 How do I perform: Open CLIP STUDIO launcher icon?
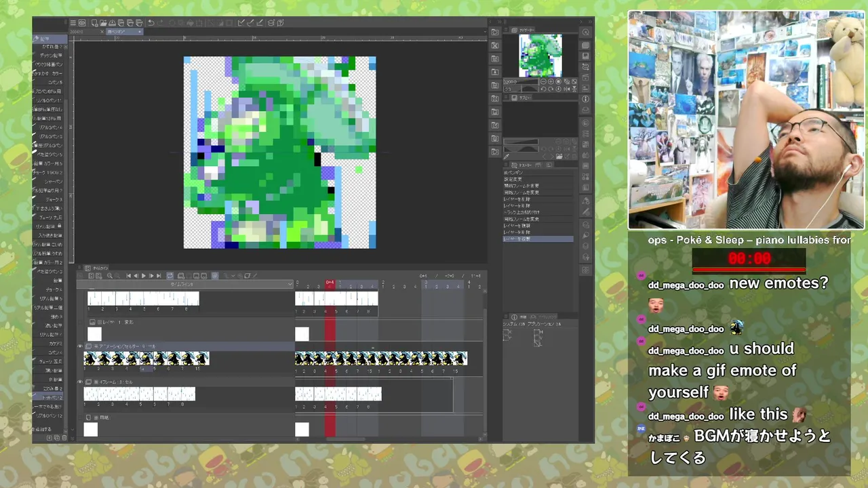pos(82,23)
